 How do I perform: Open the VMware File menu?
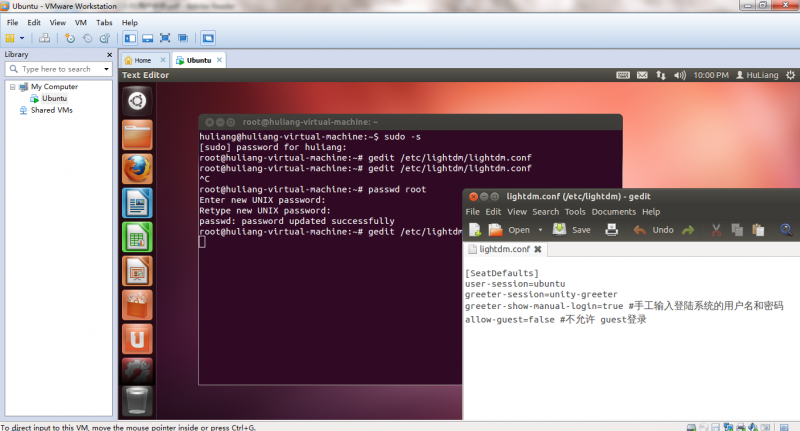(12, 22)
